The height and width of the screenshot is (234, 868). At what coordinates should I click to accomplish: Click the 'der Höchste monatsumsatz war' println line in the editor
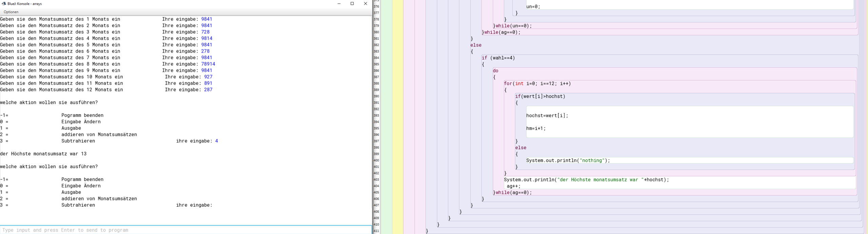click(x=586, y=180)
